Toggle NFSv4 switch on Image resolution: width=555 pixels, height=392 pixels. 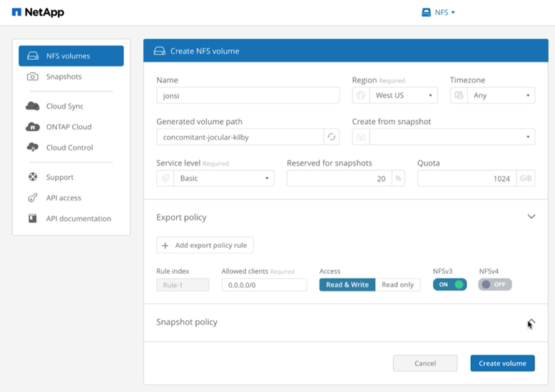pyautogui.click(x=495, y=284)
